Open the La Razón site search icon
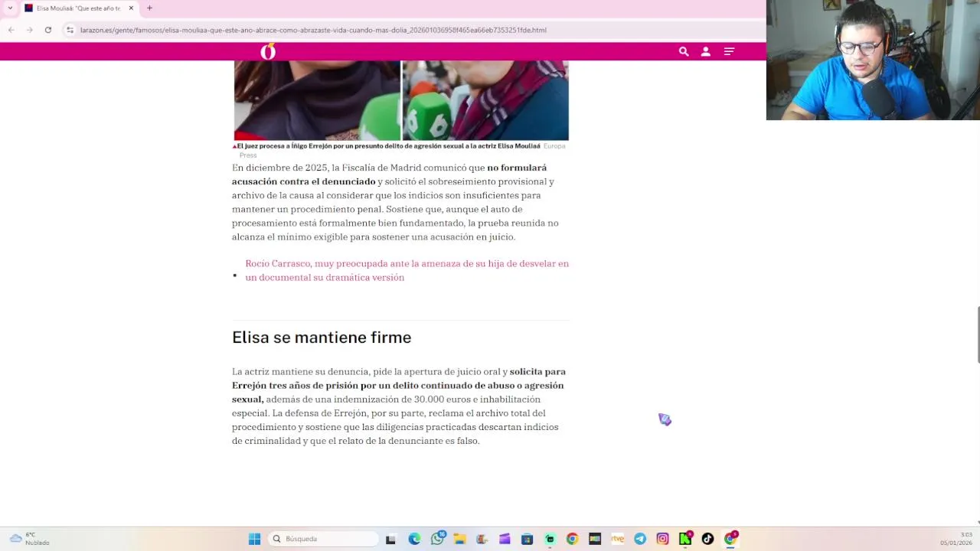980x551 pixels. click(684, 51)
